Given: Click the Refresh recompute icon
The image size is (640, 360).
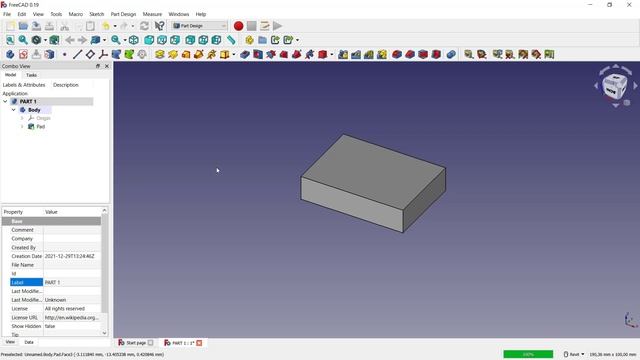Looking at the screenshot, I should click(144, 26).
